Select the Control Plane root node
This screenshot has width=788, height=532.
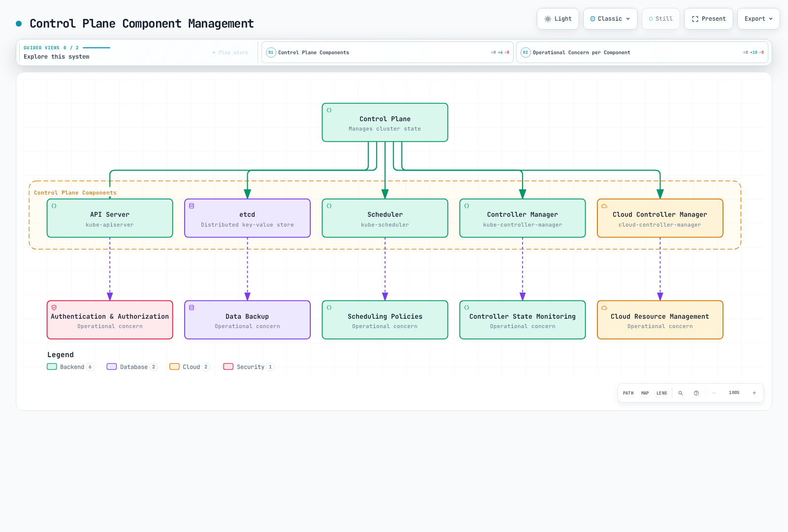coord(385,123)
